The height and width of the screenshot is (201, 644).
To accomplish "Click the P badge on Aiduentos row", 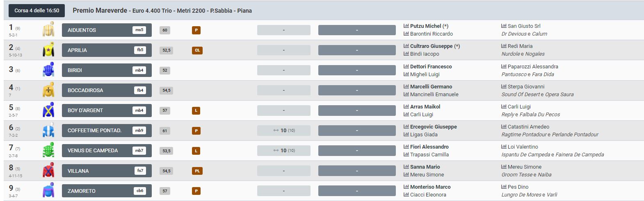I will pyautogui.click(x=196, y=30).
